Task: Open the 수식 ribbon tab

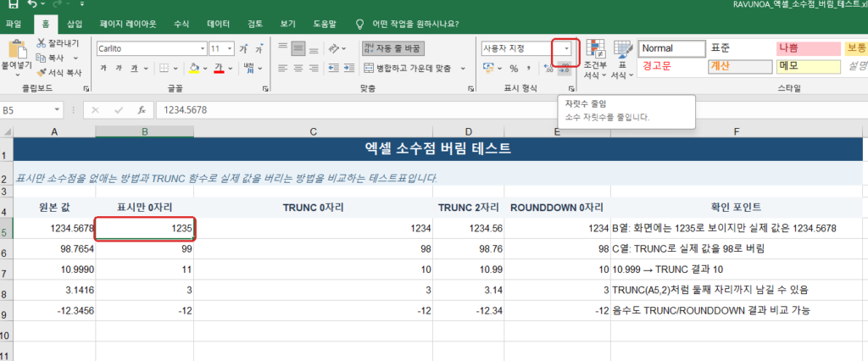Action: [x=181, y=25]
